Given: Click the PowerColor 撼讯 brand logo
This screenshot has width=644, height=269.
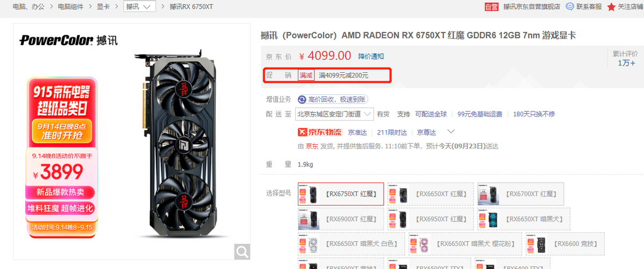Looking at the screenshot, I should click(69, 41).
